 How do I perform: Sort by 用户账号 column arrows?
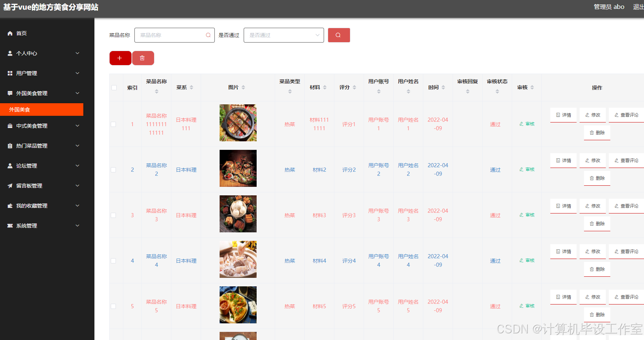click(379, 91)
